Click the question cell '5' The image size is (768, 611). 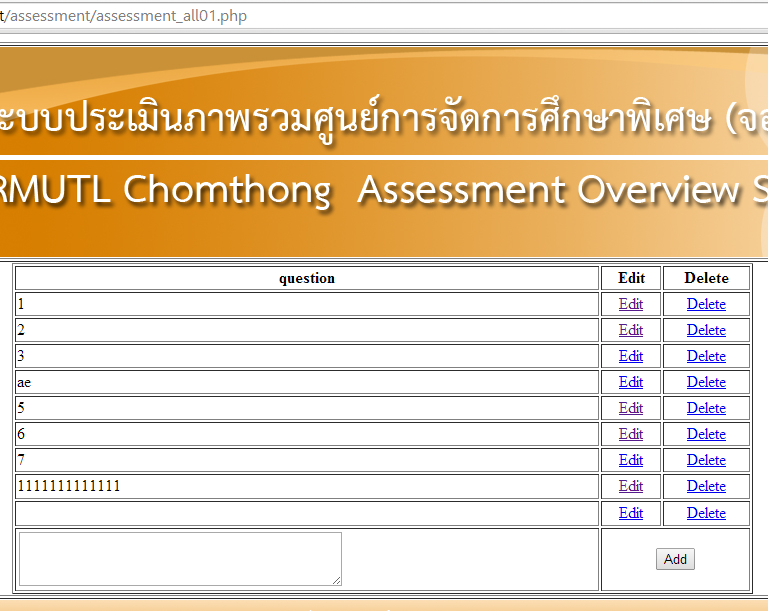(x=307, y=408)
